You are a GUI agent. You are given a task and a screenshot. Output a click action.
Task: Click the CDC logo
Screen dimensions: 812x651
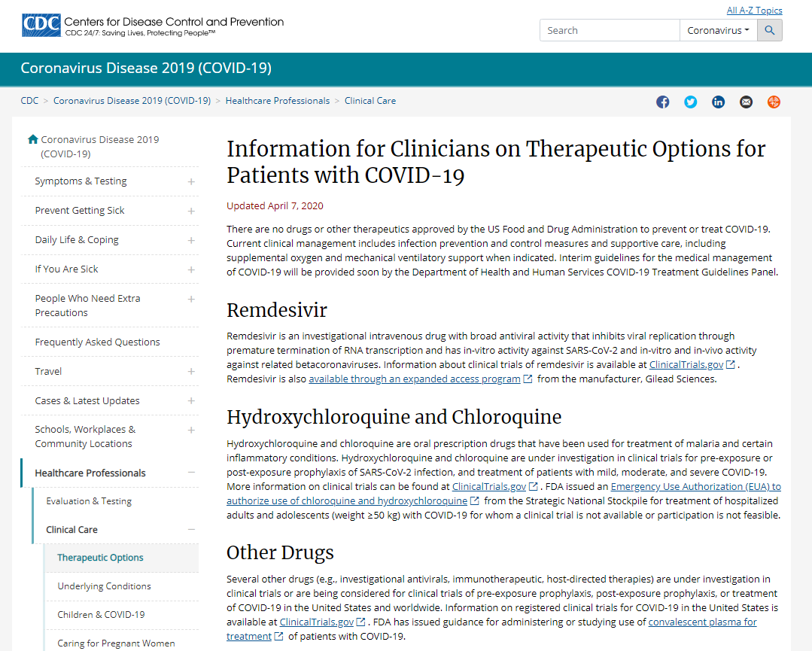click(41, 26)
